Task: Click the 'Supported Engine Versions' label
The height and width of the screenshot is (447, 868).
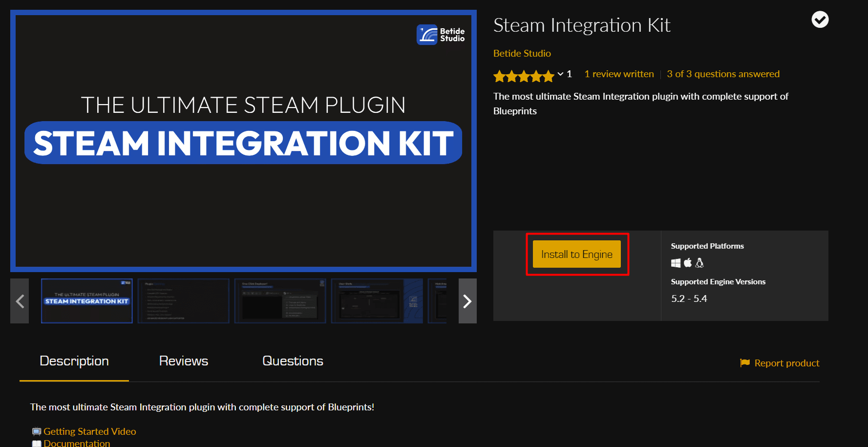Action: pyautogui.click(x=718, y=282)
